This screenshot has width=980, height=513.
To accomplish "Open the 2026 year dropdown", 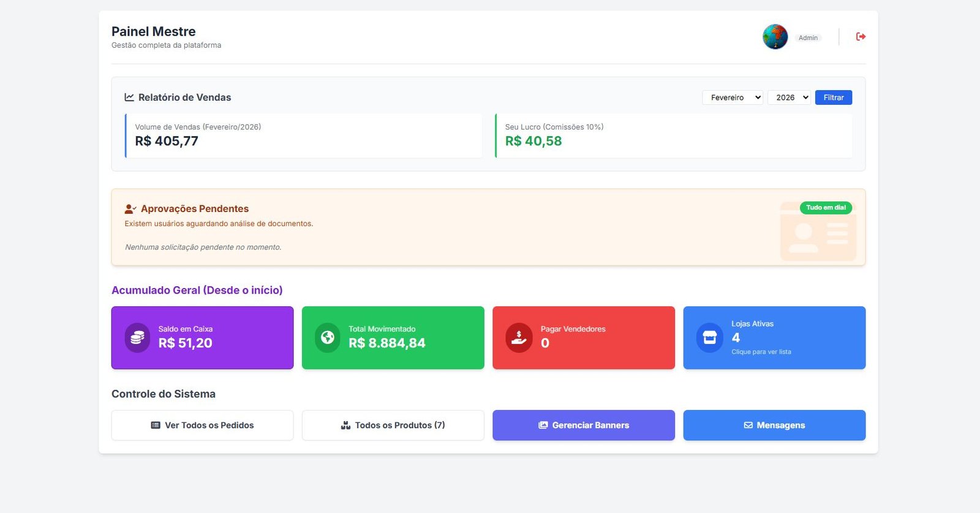I will [789, 97].
